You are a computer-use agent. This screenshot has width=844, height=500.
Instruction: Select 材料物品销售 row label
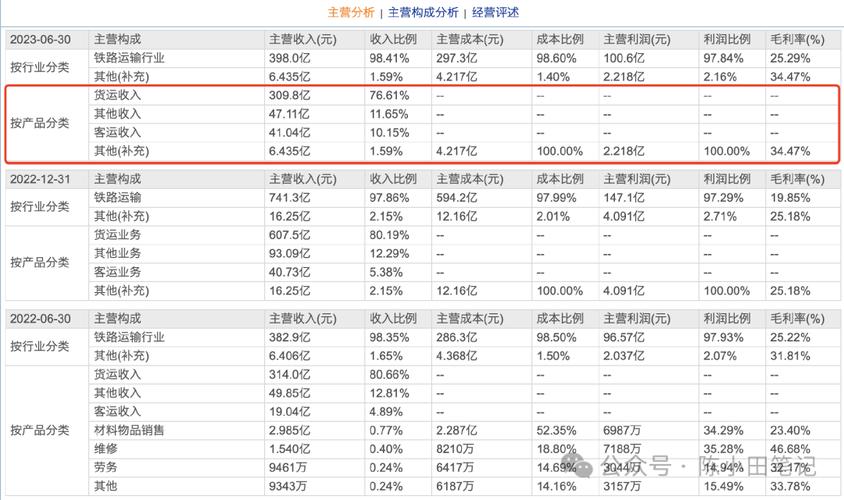pos(129,430)
